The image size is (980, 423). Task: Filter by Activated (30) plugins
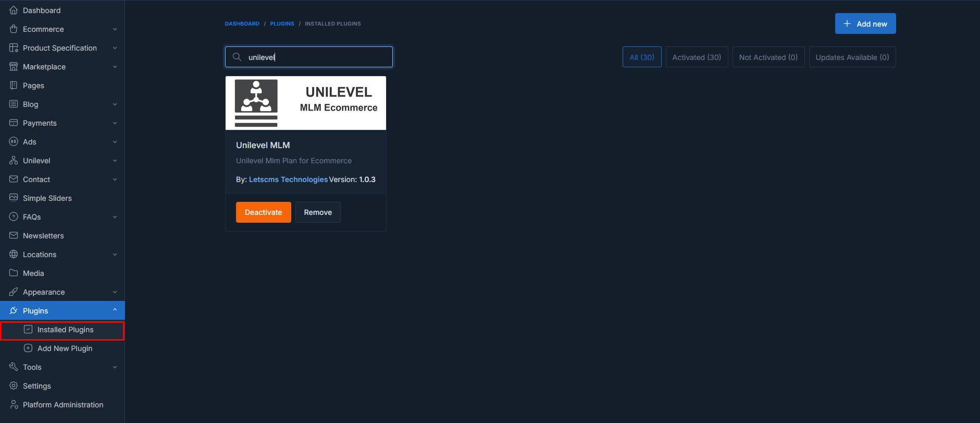697,57
